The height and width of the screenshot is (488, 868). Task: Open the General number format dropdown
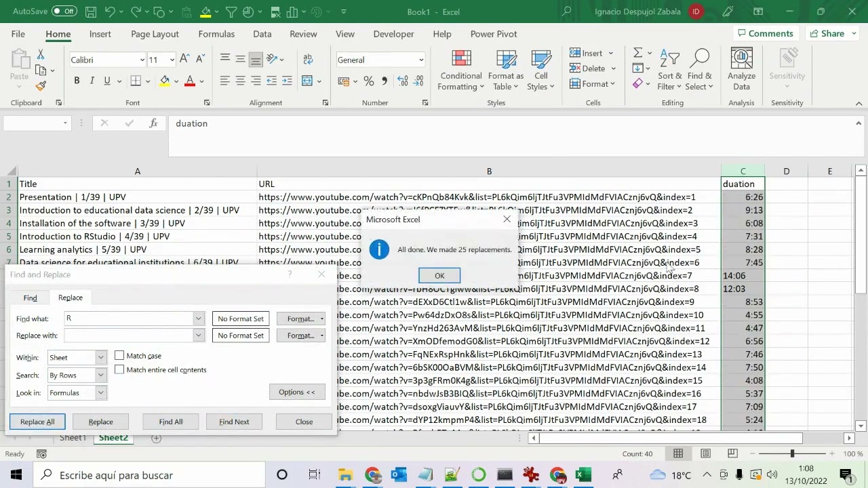pyautogui.click(x=420, y=60)
